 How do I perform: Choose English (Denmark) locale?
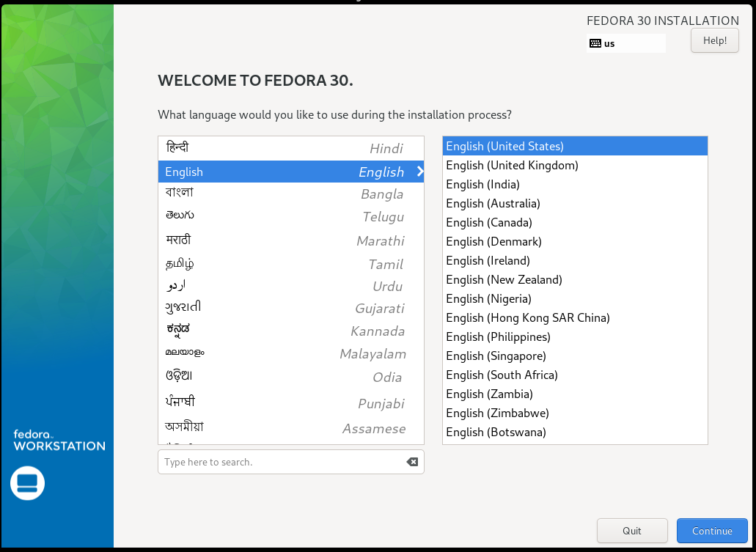click(575, 241)
